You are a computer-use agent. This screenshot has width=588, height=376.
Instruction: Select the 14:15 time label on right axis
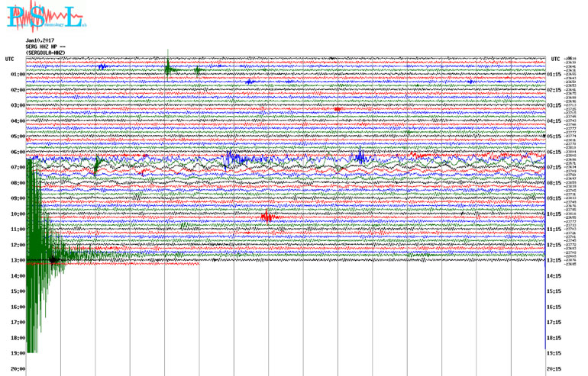[x=554, y=276]
